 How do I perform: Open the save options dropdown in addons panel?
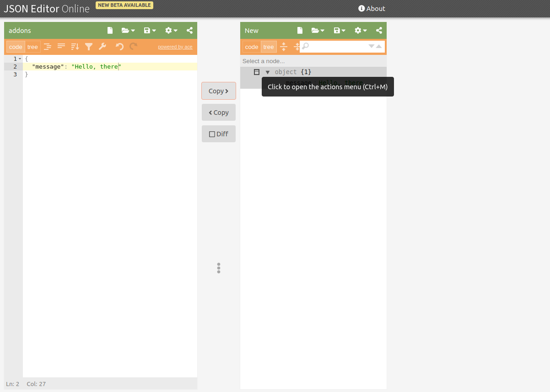(x=149, y=30)
